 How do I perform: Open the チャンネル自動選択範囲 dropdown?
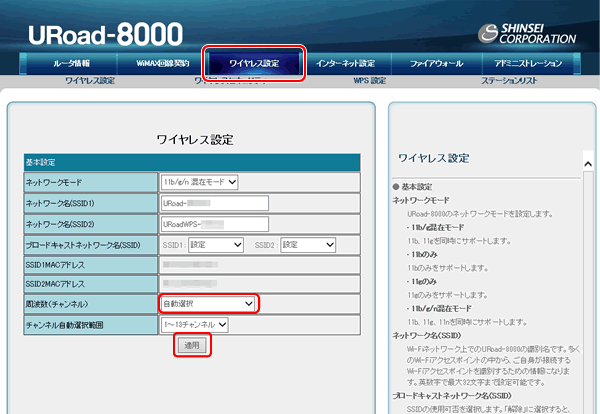pos(194,324)
